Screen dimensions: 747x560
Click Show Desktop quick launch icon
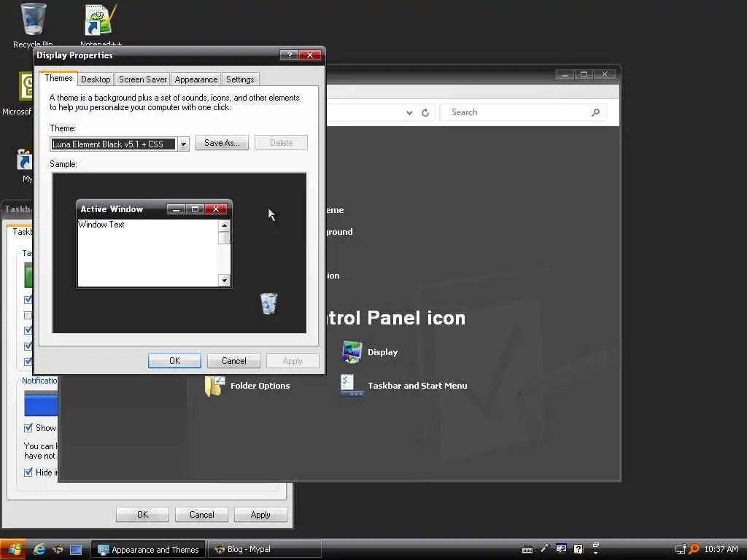tap(76, 550)
